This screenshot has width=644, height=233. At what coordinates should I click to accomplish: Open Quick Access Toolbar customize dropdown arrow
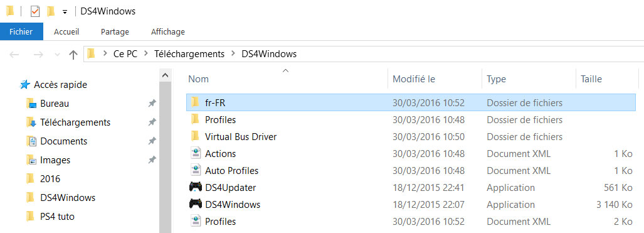pyautogui.click(x=65, y=12)
